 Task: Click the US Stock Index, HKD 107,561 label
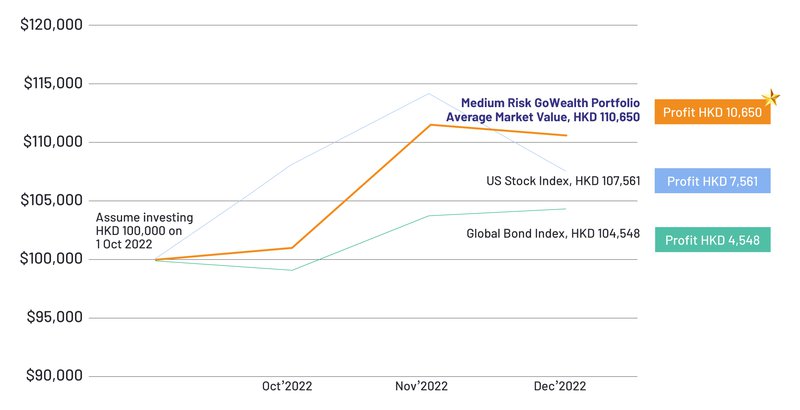pos(563,181)
